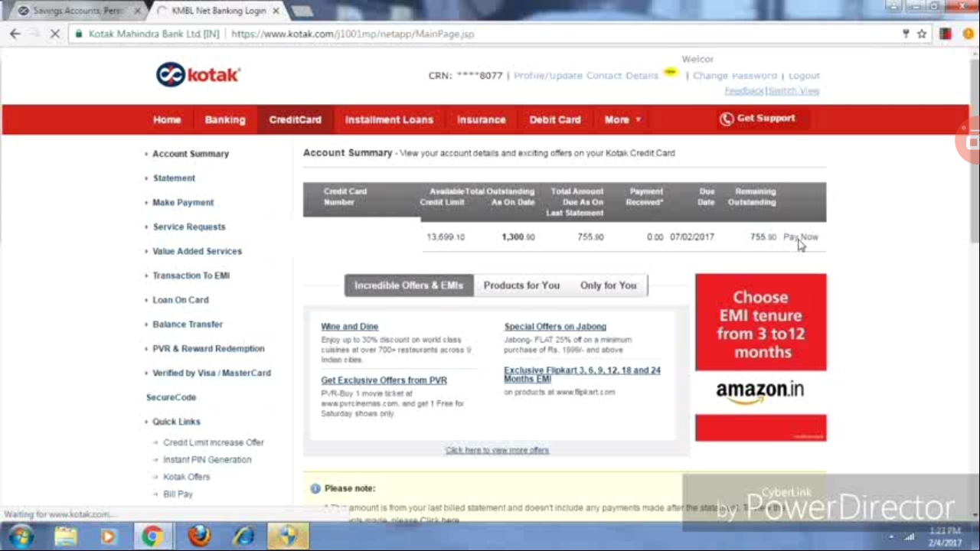Open Value Added Services in sidebar

[x=197, y=251]
